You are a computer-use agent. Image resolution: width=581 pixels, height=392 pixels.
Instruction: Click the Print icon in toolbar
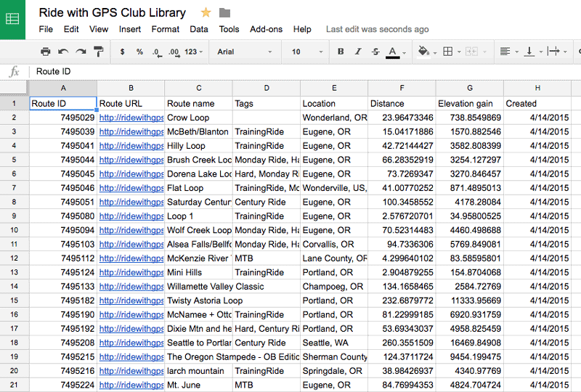tap(45, 52)
